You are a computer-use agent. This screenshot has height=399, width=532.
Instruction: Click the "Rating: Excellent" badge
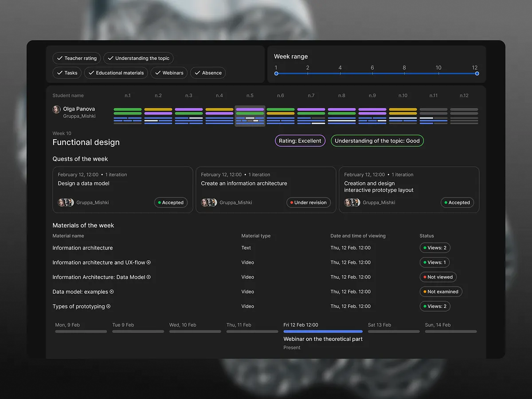[300, 141]
